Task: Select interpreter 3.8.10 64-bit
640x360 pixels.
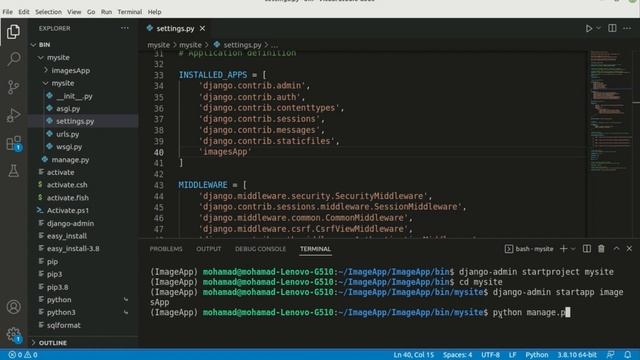Action: click(x=577, y=355)
